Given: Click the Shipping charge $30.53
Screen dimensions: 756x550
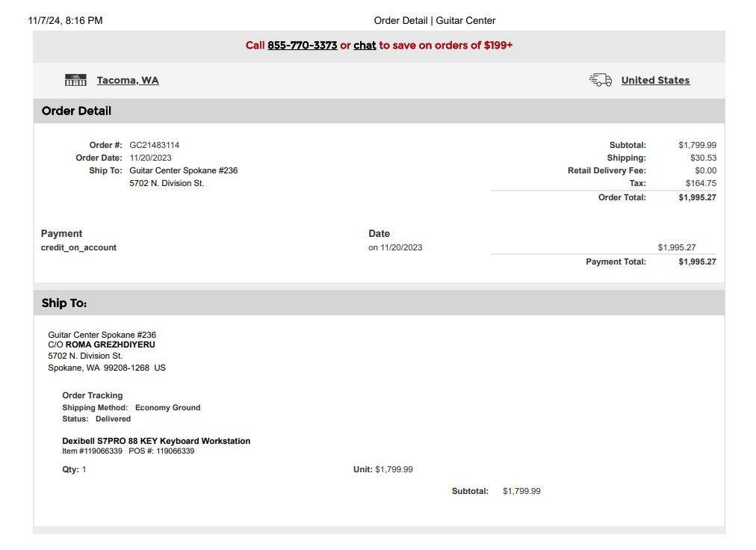Looking at the screenshot, I should coord(703,158).
